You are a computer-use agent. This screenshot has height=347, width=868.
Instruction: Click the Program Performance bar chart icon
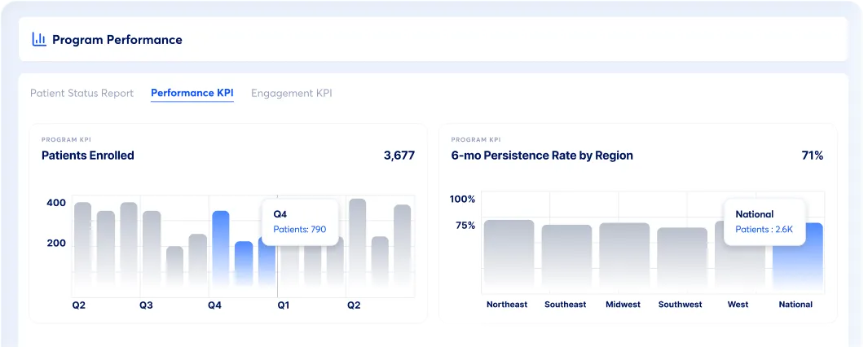pyautogui.click(x=39, y=39)
